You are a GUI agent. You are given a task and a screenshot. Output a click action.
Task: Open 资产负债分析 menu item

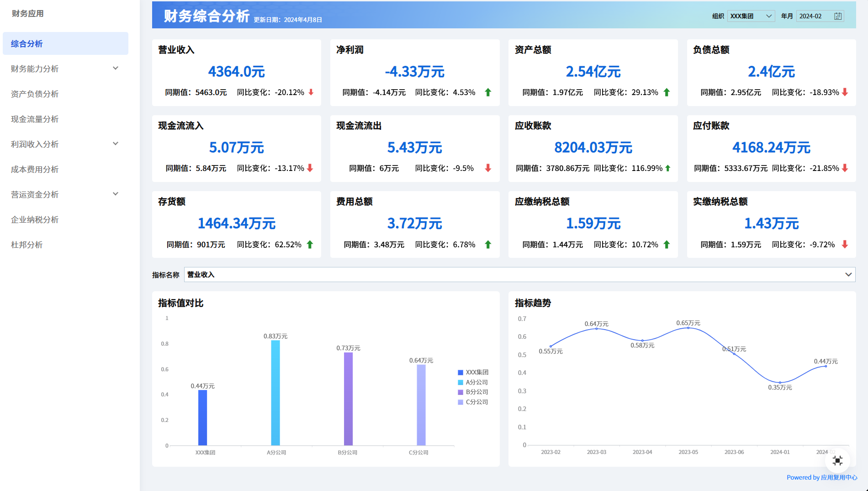point(65,94)
